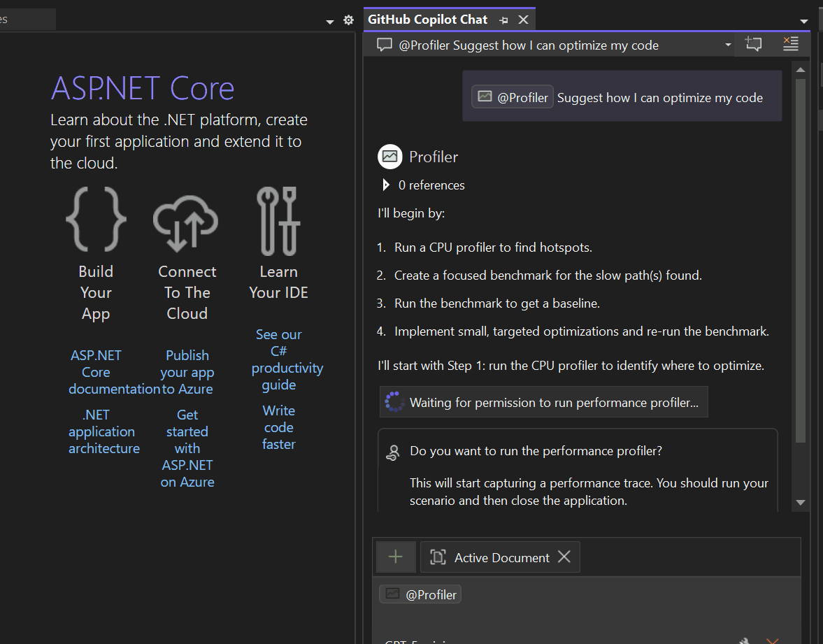Viewport: 823px width, 644px height.
Task: Open Write code faster link
Action: 279,427
